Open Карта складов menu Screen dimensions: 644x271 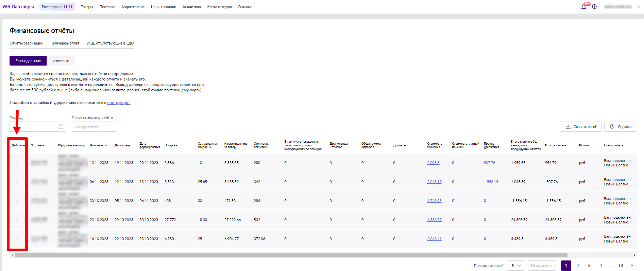pyautogui.click(x=219, y=7)
